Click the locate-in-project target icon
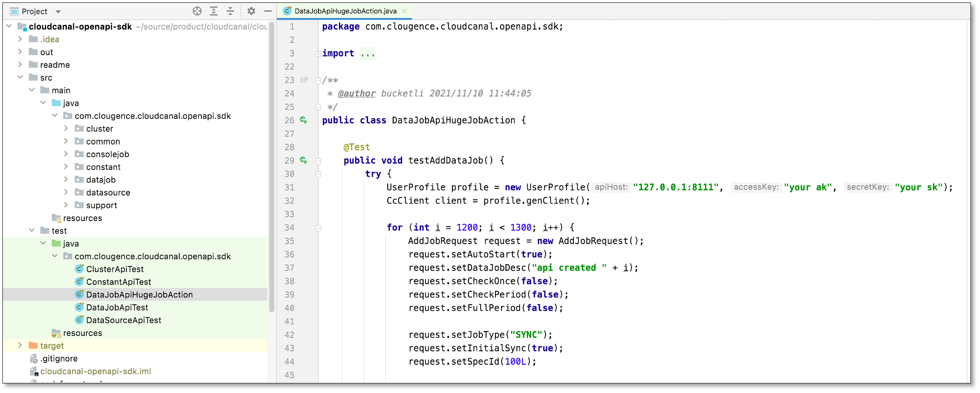This screenshot has width=980, height=393. [x=197, y=11]
